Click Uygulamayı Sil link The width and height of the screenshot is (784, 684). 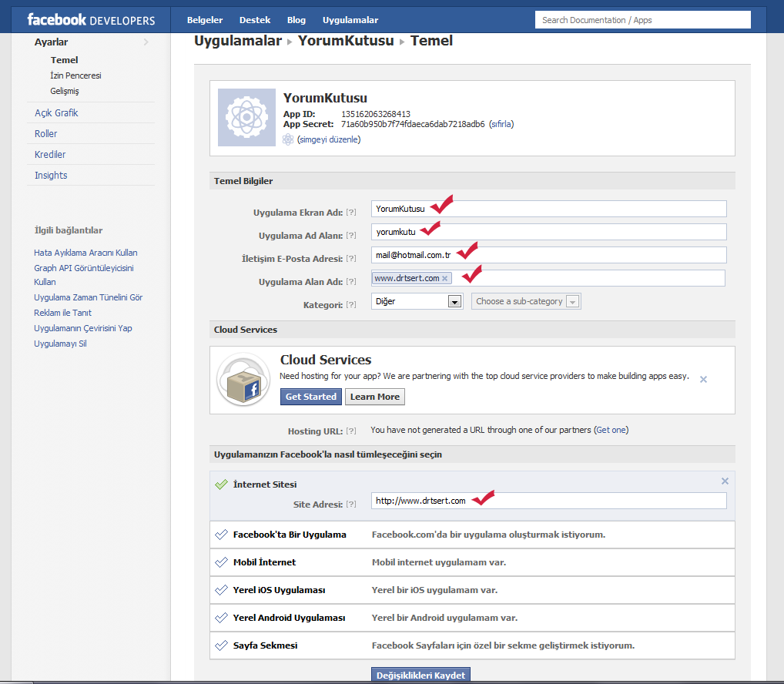tap(60, 344)
